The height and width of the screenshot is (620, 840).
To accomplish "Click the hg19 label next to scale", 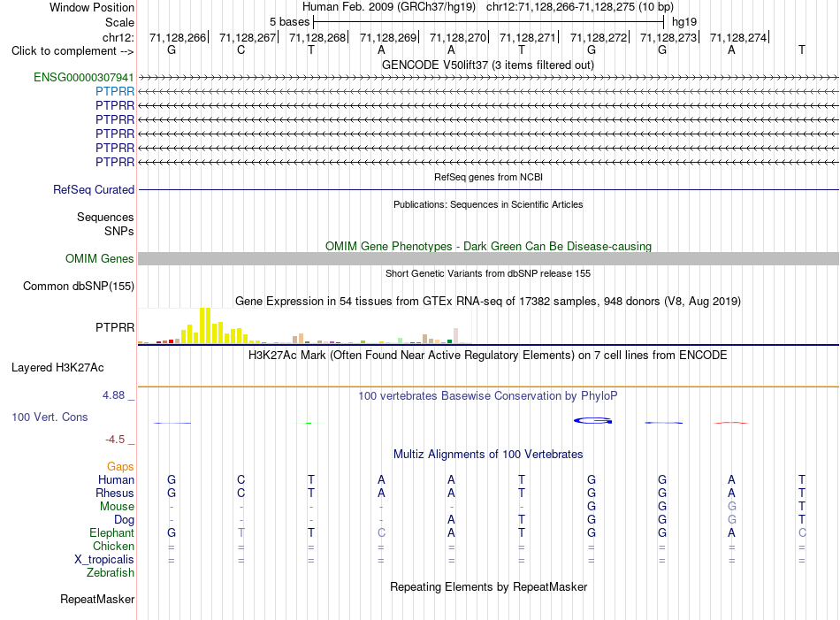I will pos(684,22).
